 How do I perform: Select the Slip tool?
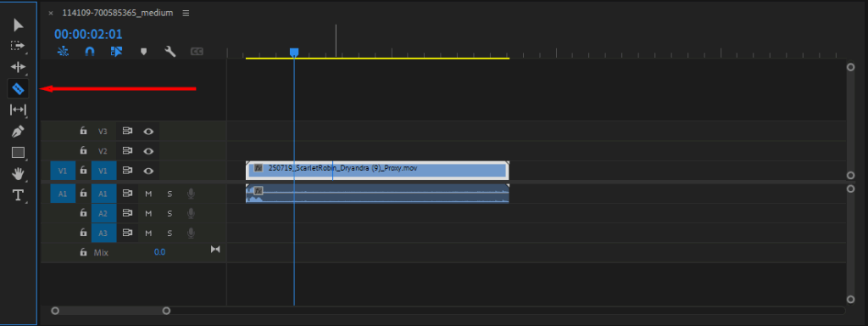19,110
